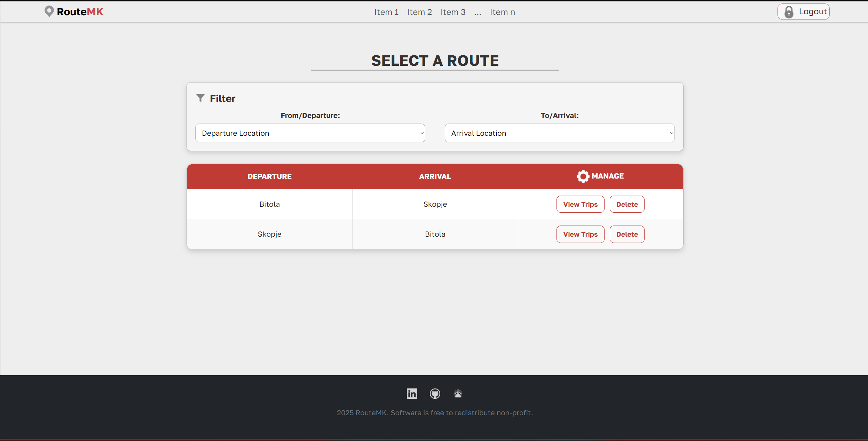View Trips for Skopje to Bitola
This screenshot has width=868, height=441.
click(580, 234)
